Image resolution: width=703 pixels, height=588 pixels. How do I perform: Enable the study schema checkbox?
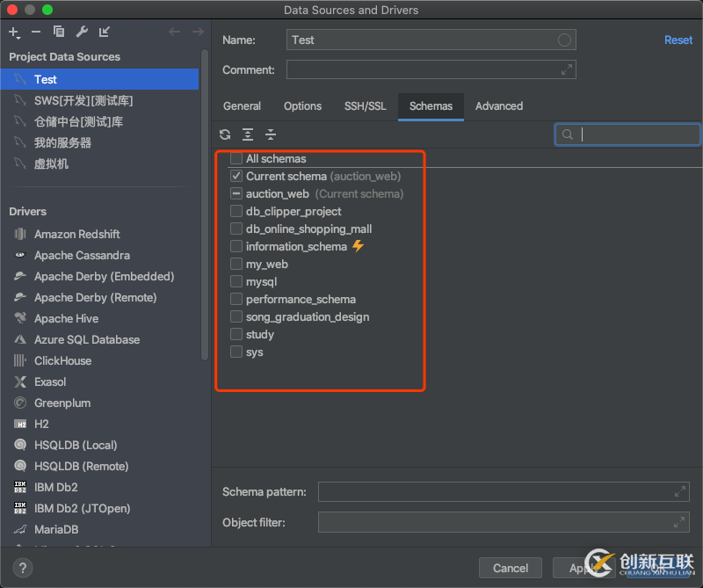point(236,334)
